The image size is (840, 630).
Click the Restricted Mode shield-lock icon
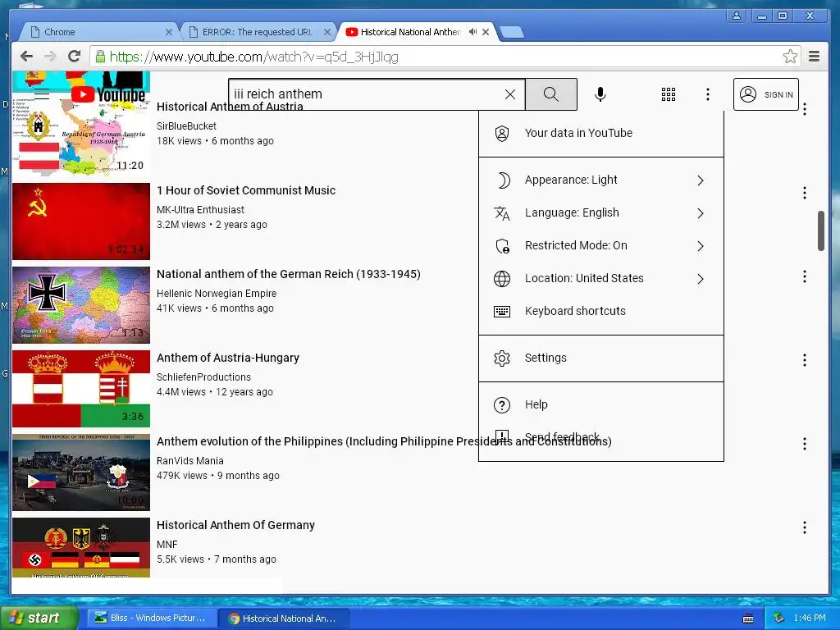click(502, 246)
